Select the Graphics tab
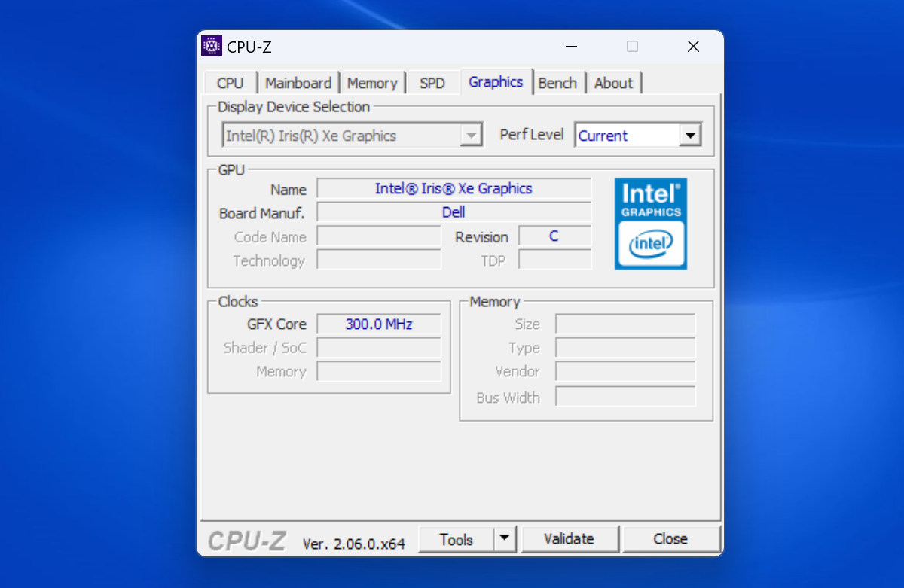The height and width of the screenshot is (588, 904). pos(496,81)
